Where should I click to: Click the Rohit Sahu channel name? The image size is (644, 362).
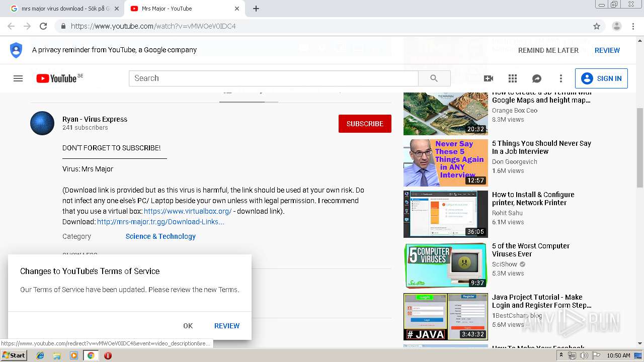coord(507,213)
